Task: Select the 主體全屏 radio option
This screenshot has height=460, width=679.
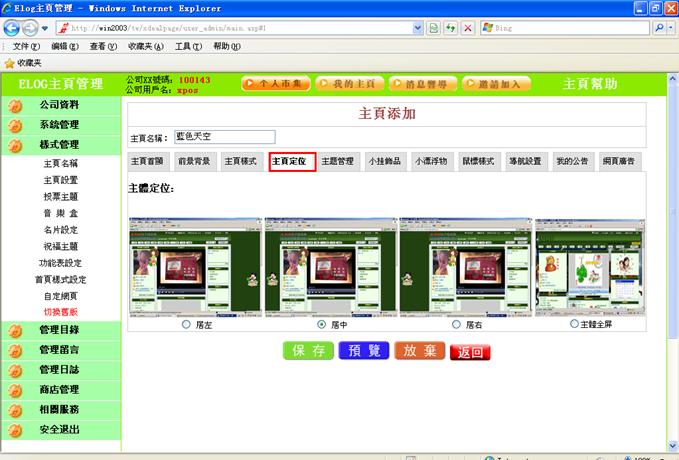Action: coord(575,324)
